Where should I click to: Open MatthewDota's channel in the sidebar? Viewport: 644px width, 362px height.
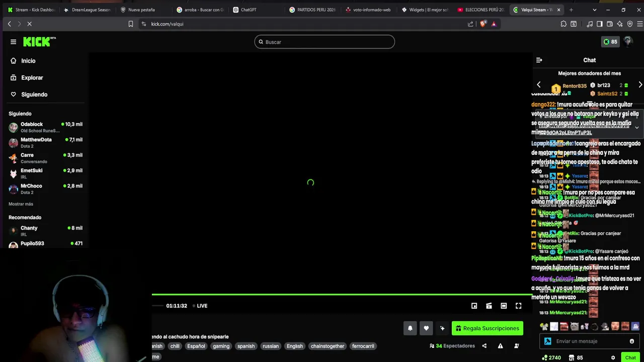tap(45, 143)
